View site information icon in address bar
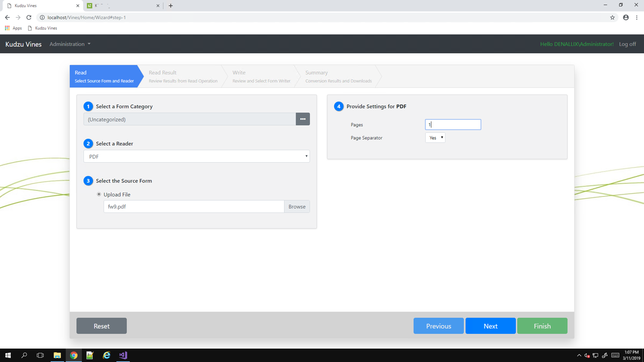This screenshot has width=644, height=362. (42, 17)
